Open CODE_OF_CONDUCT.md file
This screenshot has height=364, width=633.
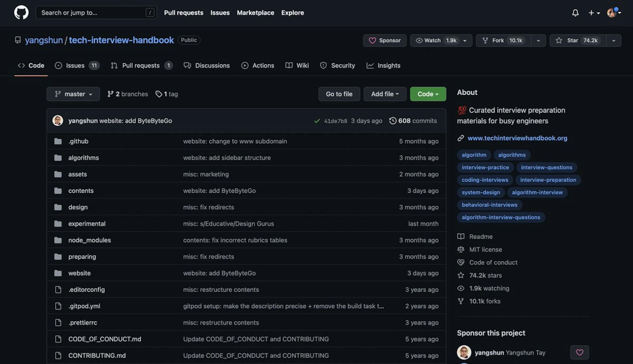[x=105, y=339]
